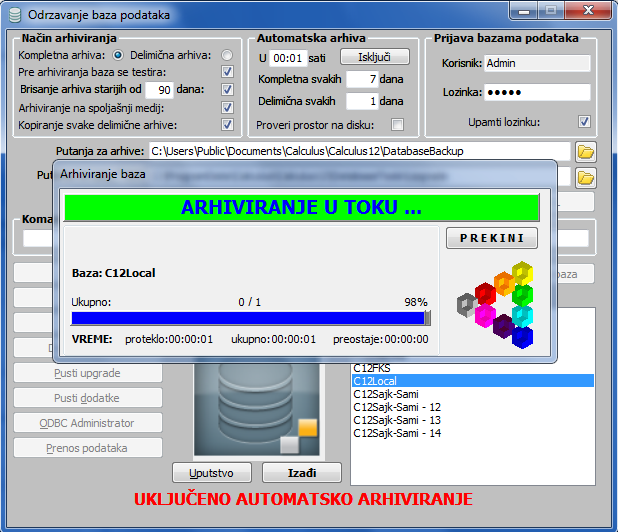Image resolution: width=618 pixels, height=532 pixels.
Task: Toggle Pre arhiviranja baza se testira checkbox
Action: pyautogui.click(x=227, y=72)
